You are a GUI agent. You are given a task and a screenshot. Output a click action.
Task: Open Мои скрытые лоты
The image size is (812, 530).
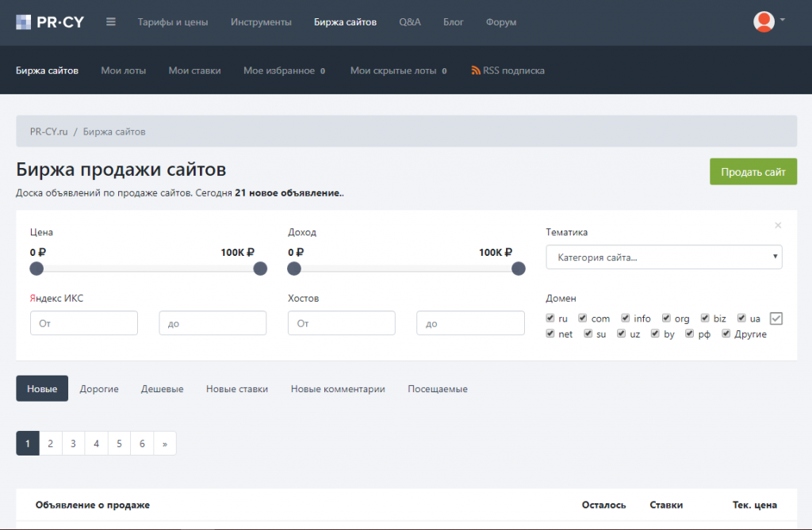pyautogui.click(x=398, y=71)
